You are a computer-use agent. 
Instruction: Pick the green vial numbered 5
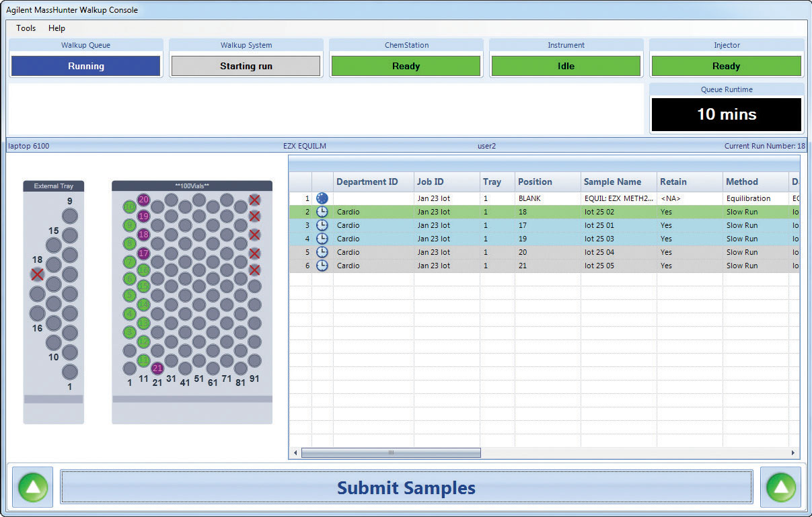click(129, 296)
